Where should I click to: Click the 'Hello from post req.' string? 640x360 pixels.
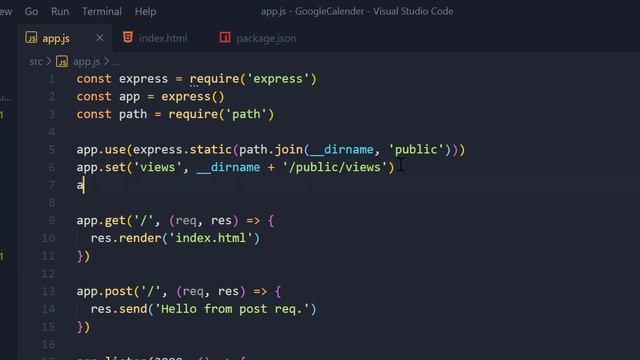232,309
